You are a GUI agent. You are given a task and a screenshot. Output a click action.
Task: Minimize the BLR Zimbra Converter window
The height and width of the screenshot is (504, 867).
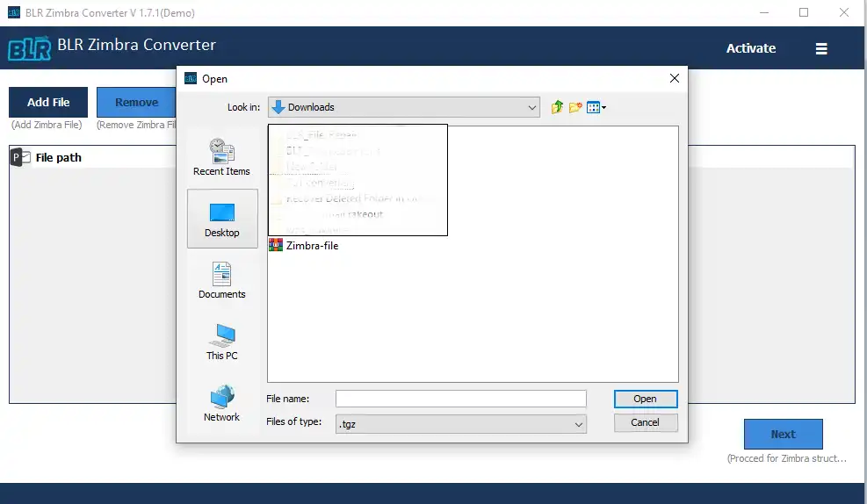pos(764,12)
